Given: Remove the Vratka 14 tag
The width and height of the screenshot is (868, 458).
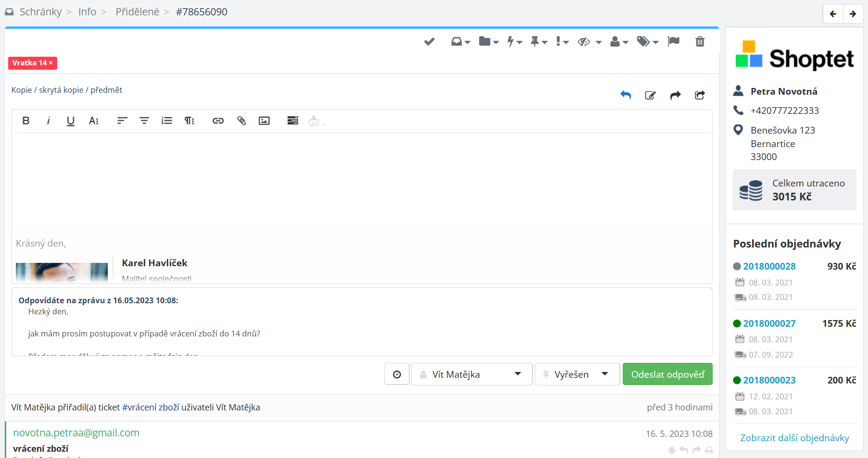Looking at the screenshot, I should [x=50, y=63].
